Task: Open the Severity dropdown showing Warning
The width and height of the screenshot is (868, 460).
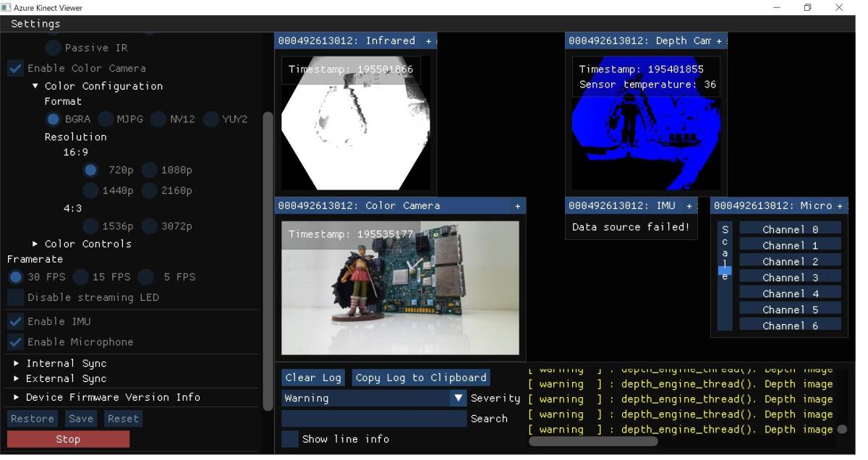Action: click(374, 398)
